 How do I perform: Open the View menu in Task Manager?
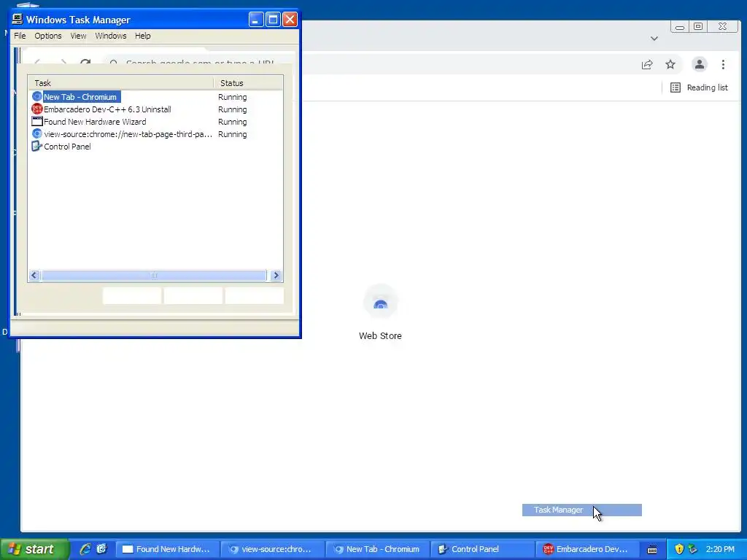point(78,36)
